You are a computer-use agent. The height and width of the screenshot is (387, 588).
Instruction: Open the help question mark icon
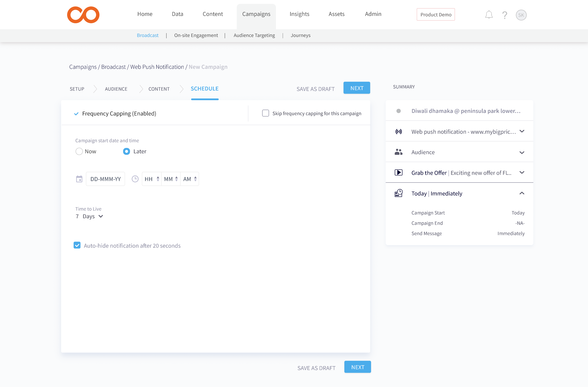[x=504, y=15]
